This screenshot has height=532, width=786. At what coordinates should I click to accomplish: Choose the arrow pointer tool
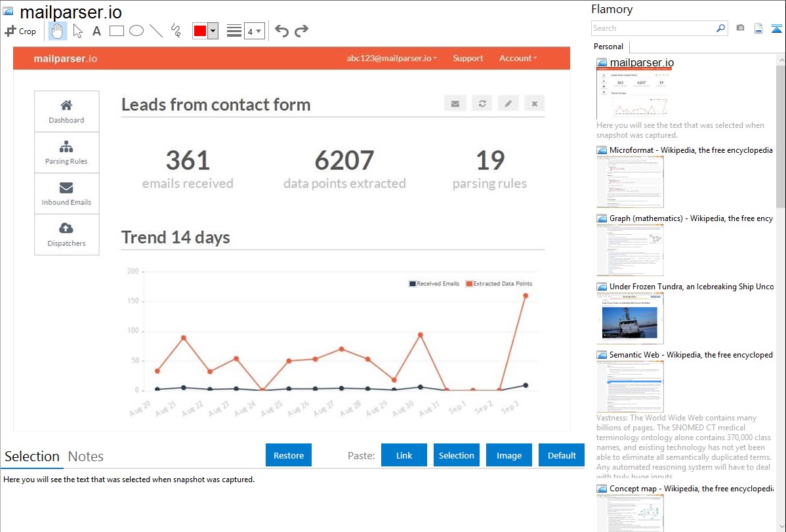tap(77, 31)
